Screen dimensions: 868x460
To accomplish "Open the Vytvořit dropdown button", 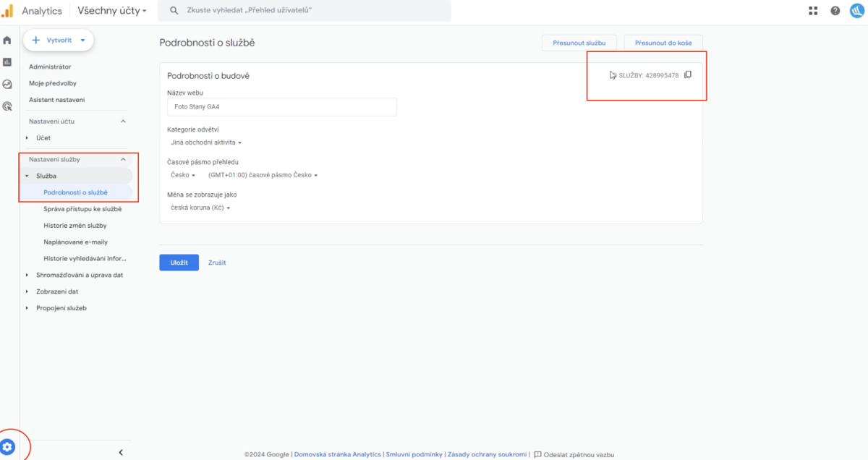I will [59, 41].
